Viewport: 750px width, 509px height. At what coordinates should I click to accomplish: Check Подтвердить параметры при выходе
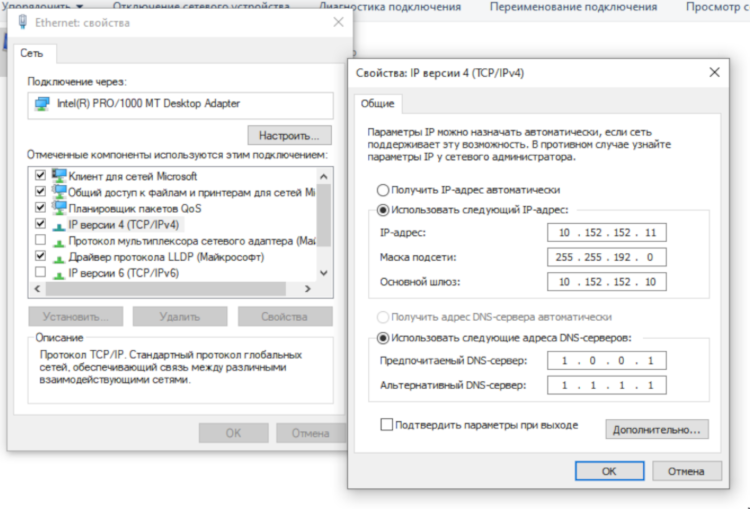coord(387,425)
